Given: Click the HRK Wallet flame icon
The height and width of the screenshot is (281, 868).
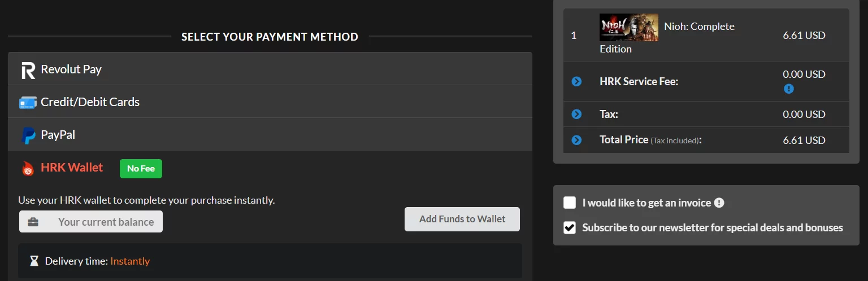Looking at the screenshot, I should pyautogui.click(x=28, y=168).
